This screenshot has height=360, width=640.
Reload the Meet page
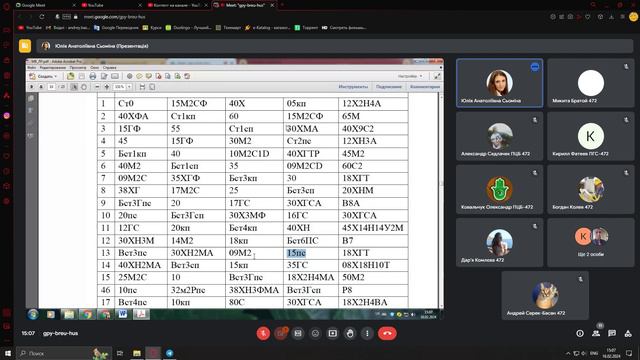[x=42, y=17]
